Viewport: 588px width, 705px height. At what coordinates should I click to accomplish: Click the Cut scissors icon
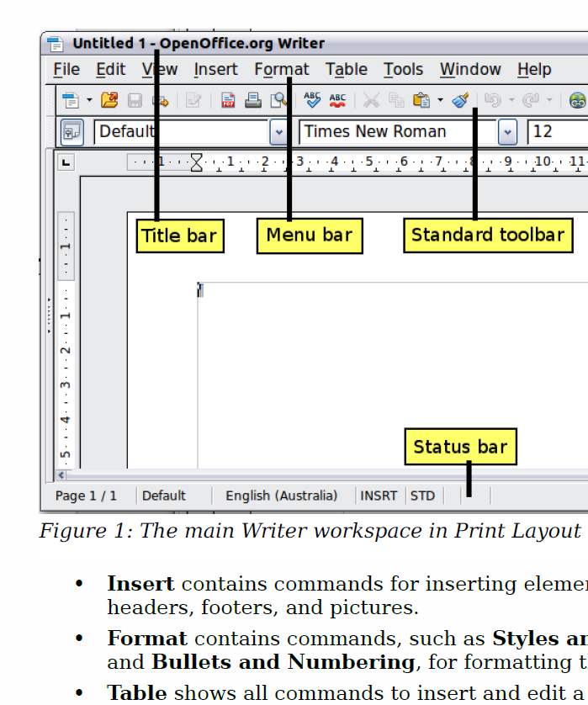click(371, 100)
